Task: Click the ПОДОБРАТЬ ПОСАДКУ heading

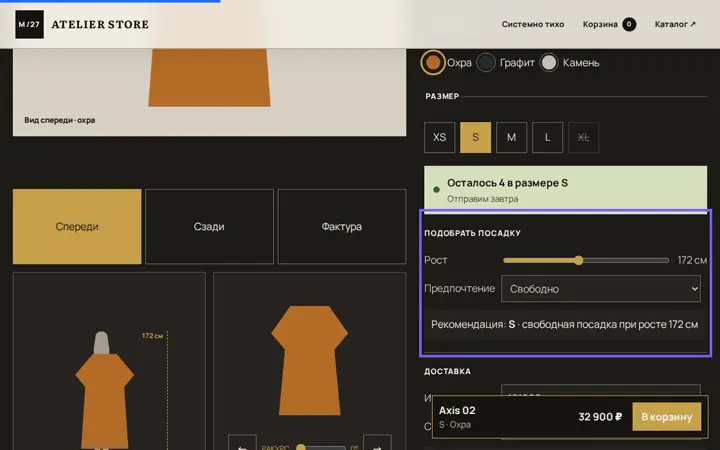Action: pyautogui.click(x=472, y=233)
